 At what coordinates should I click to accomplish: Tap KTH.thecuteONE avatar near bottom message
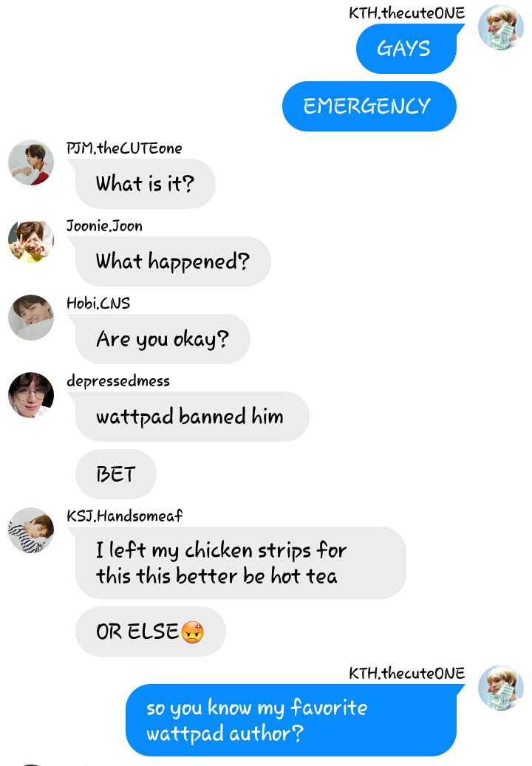coord(500,688)
